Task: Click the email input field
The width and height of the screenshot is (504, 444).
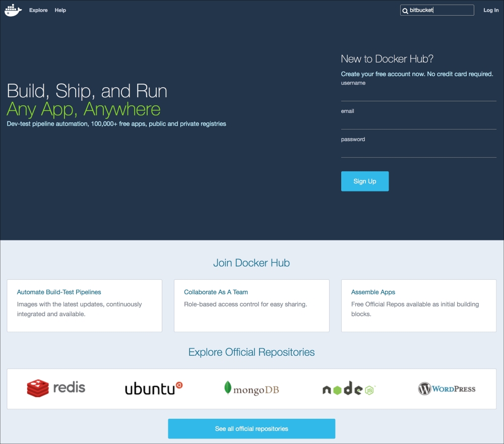Action: [418, 122]
